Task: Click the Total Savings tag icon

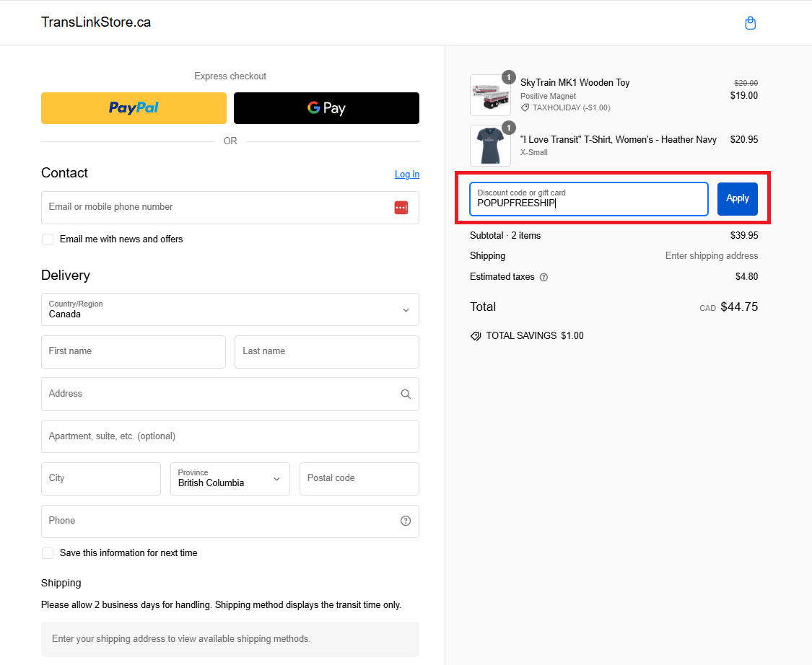Action: [476, 336]
